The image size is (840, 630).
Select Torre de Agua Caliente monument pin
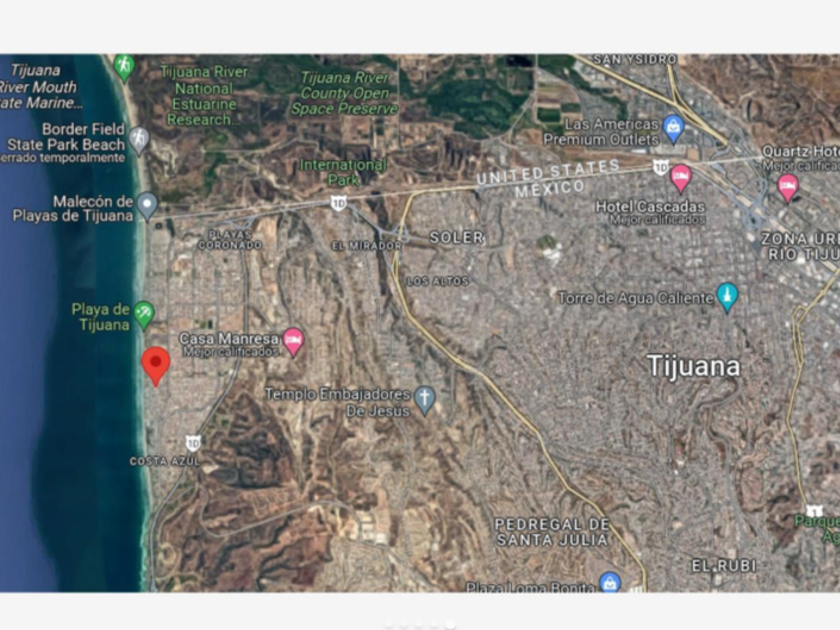[727, 297]
